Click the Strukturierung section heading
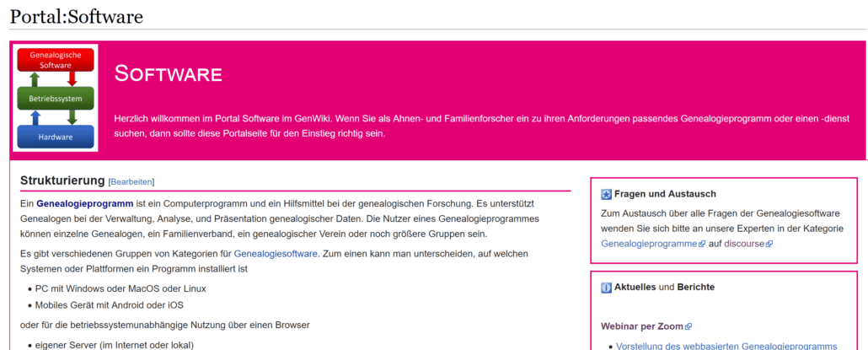Viewport: 868px width, 350px height. (x=62, y=180)
